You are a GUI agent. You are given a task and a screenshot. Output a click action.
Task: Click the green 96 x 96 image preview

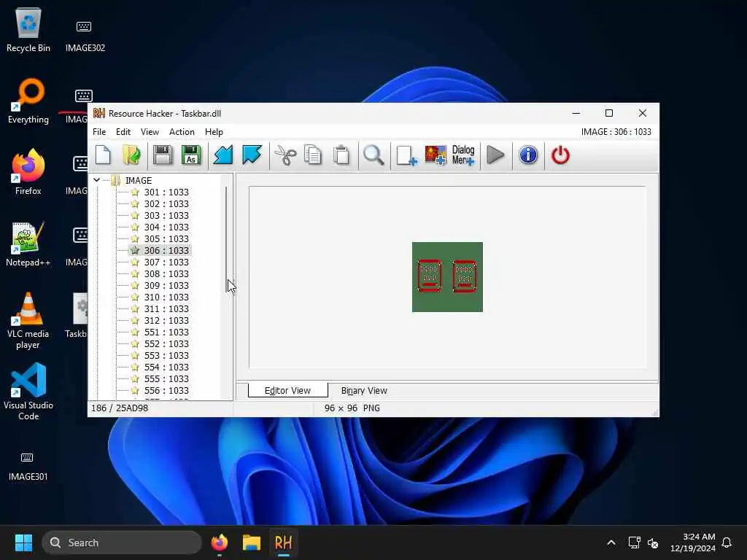[447, 277]
